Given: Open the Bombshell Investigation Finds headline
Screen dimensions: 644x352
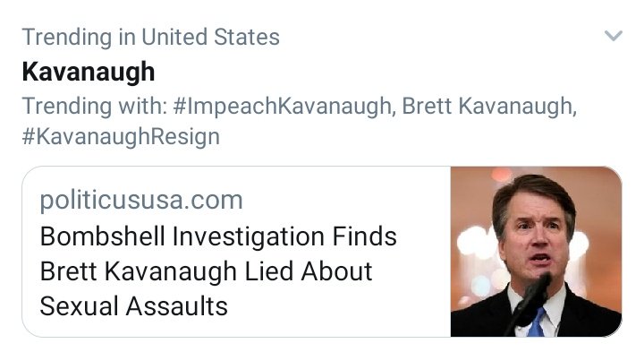Looking at the screenshot, I should [x=218, y=236].
